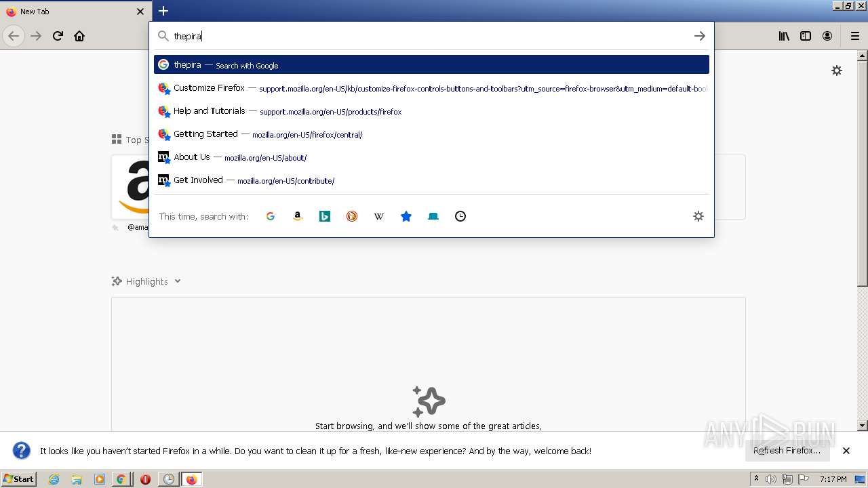The image size is (868, 488).
Task: Click the question mark info icon
Action: tap(22, 451)
